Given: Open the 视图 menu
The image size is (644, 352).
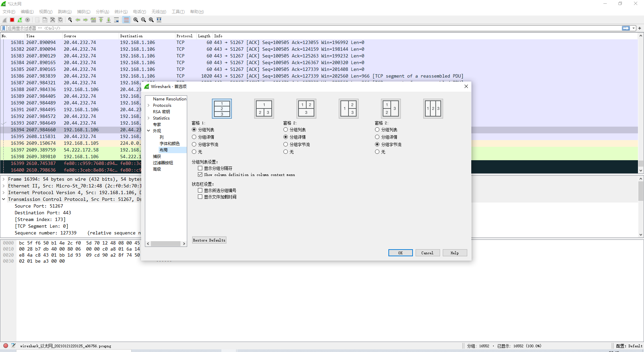Looking at the screenshot, I should [46, 12].
